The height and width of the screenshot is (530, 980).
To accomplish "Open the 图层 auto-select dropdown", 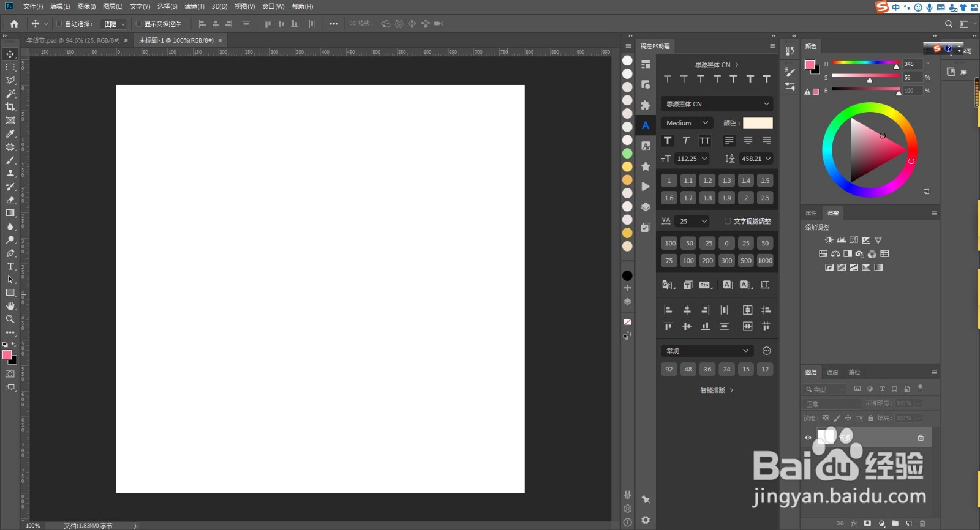I will (114, 24).
